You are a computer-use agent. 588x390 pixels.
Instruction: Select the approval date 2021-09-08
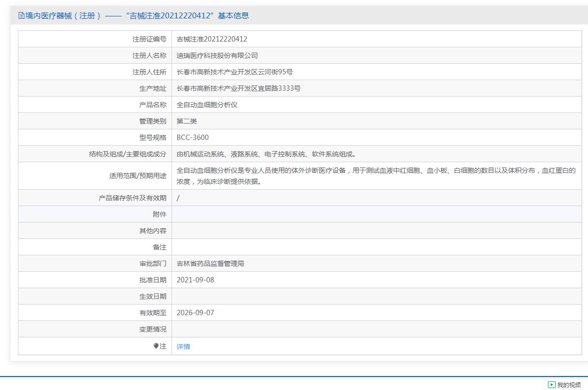point(195,280)
